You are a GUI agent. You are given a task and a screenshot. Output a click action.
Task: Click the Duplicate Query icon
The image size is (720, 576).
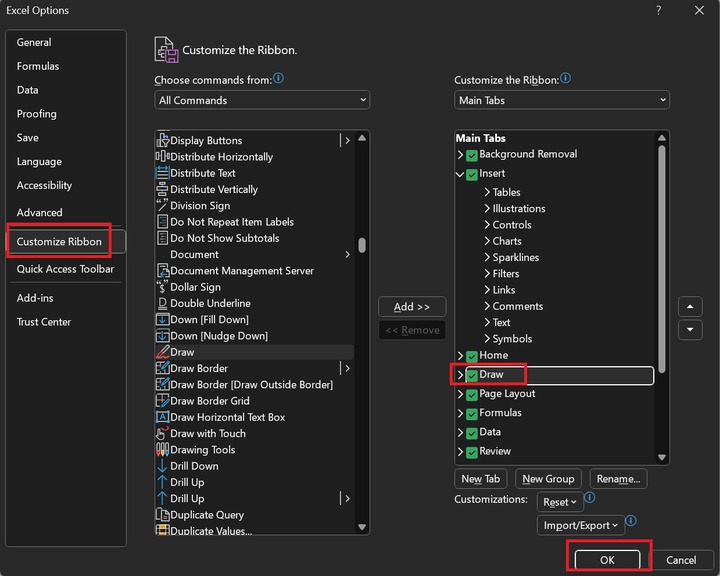[162, 515]
